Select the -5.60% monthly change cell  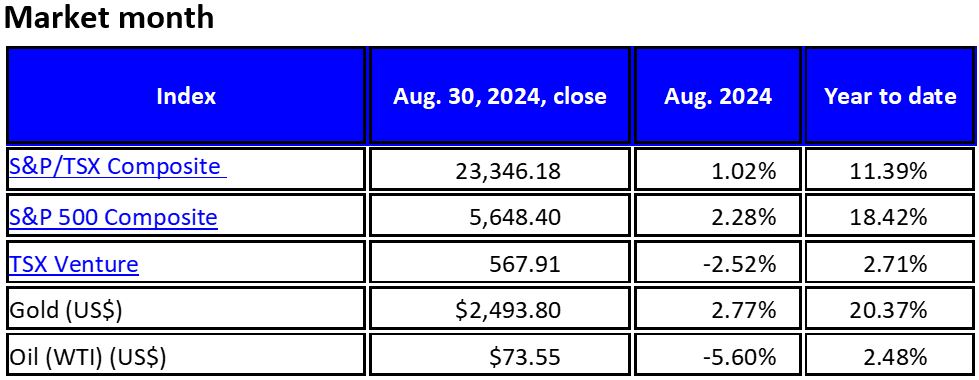pos(717,356)
